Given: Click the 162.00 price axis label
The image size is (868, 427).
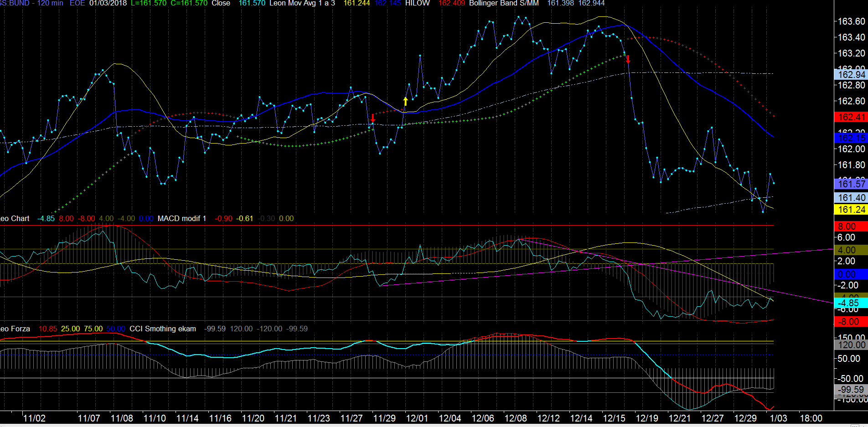Looking at the screenshot, I should [851, 149].
